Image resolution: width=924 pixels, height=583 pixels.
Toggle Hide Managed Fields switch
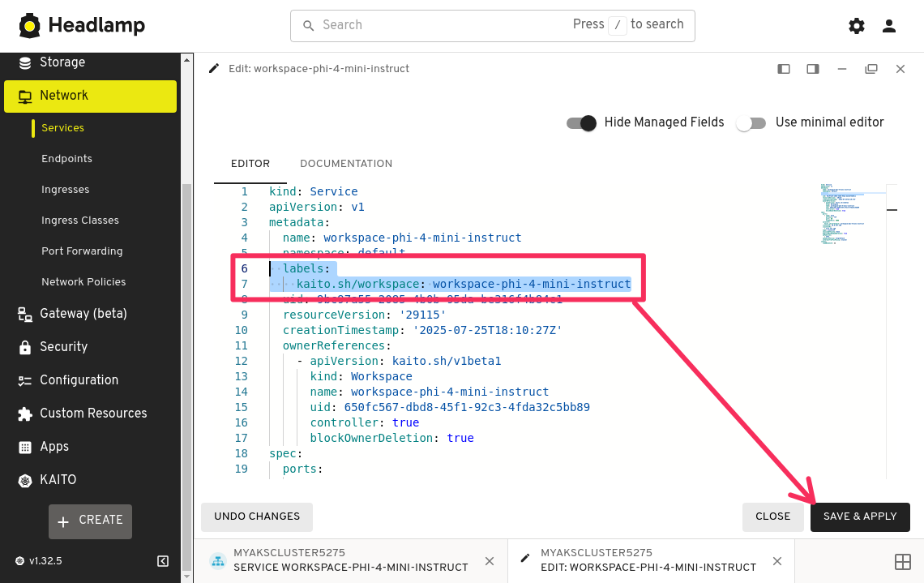[x=581, y=122]
